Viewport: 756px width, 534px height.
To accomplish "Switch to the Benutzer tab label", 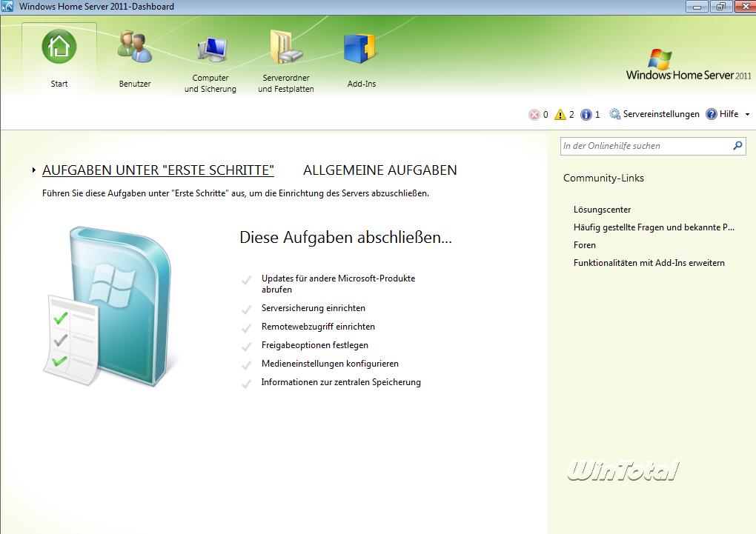I will (135, 84).
